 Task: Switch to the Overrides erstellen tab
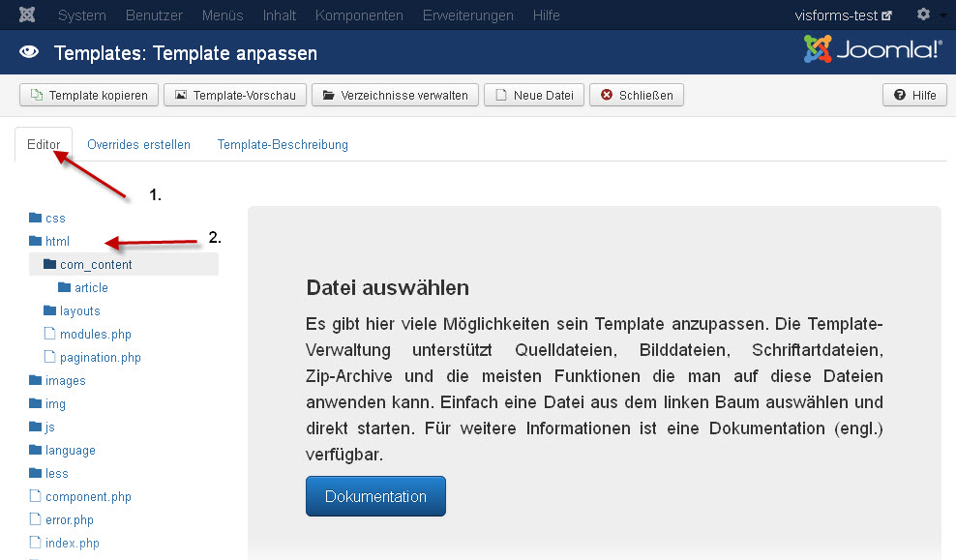[138, 144]
